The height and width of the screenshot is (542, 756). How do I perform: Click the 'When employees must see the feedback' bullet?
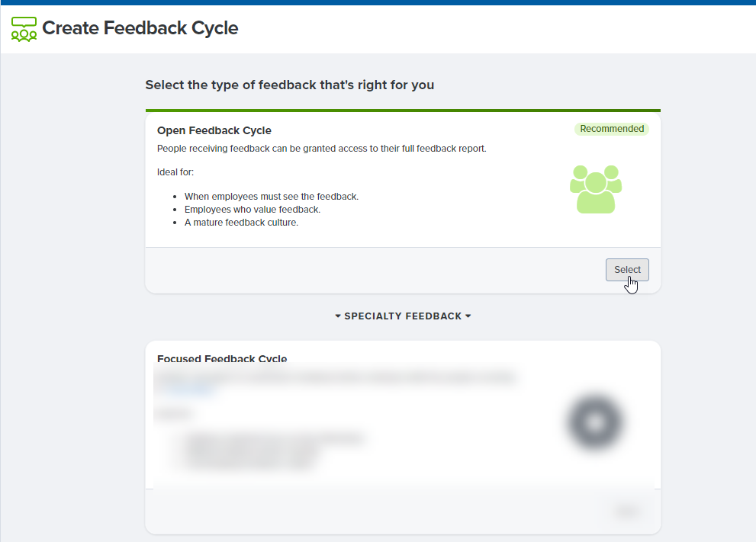[272, 197]
